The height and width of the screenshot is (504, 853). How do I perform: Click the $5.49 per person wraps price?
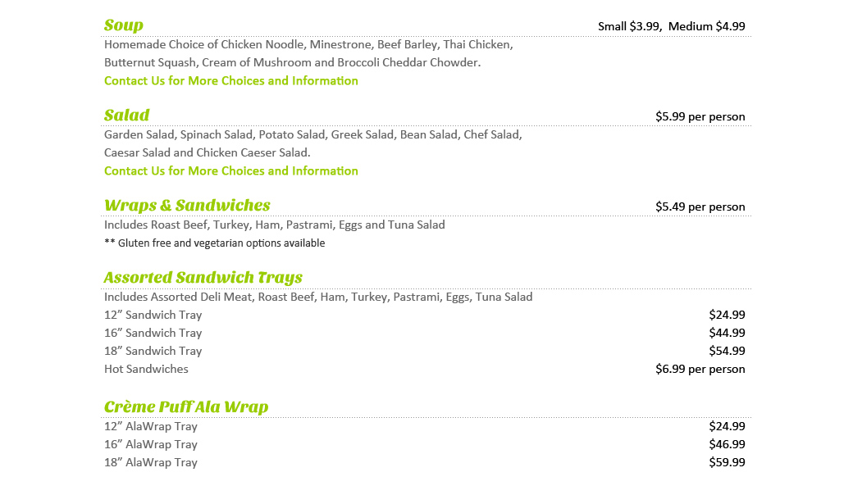click(x=700, y=207)
